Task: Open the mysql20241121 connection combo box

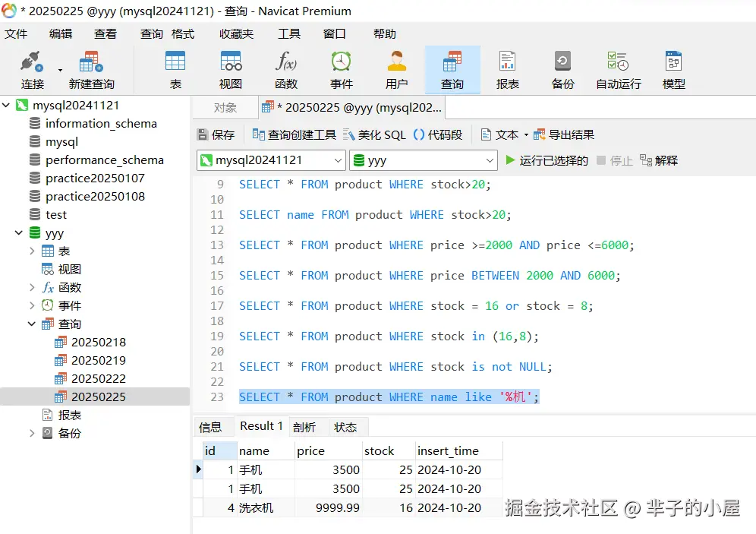Action: pyautogui.click(x=271, y=160)
